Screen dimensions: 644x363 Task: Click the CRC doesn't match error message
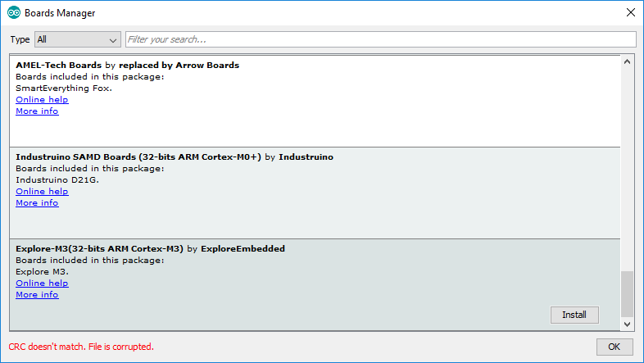[x=81, y=347]
